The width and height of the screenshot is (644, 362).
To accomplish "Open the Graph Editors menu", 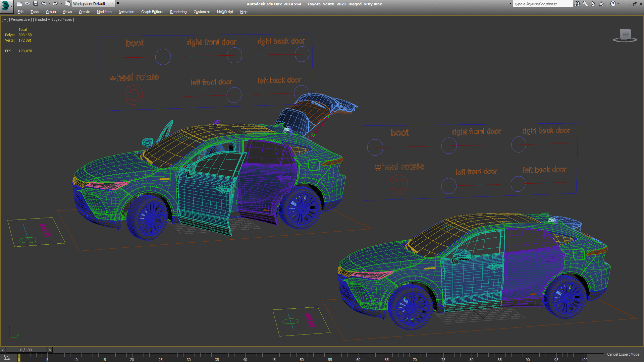I will 152,12.
